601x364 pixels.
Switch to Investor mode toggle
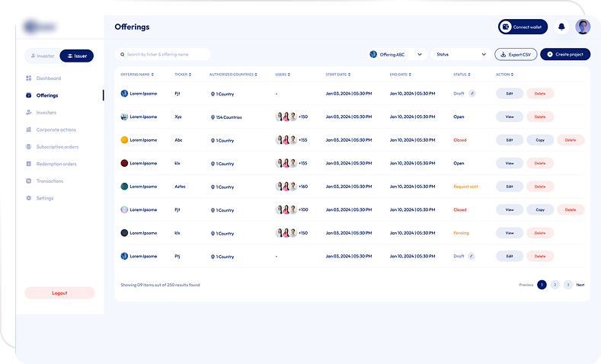click(42, 56)
